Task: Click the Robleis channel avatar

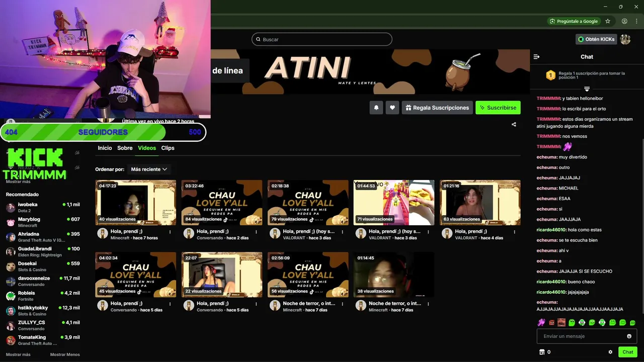Action: pos(11,296)
